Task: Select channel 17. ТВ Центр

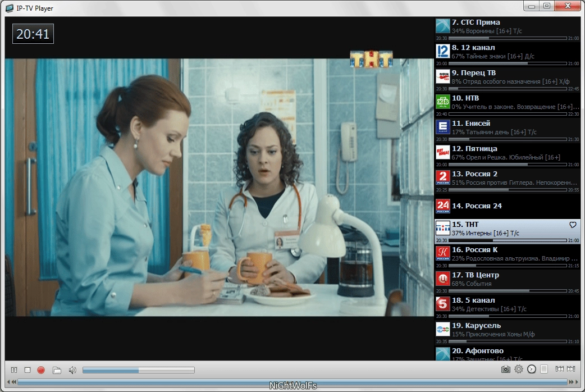Action: pos(508,282)
